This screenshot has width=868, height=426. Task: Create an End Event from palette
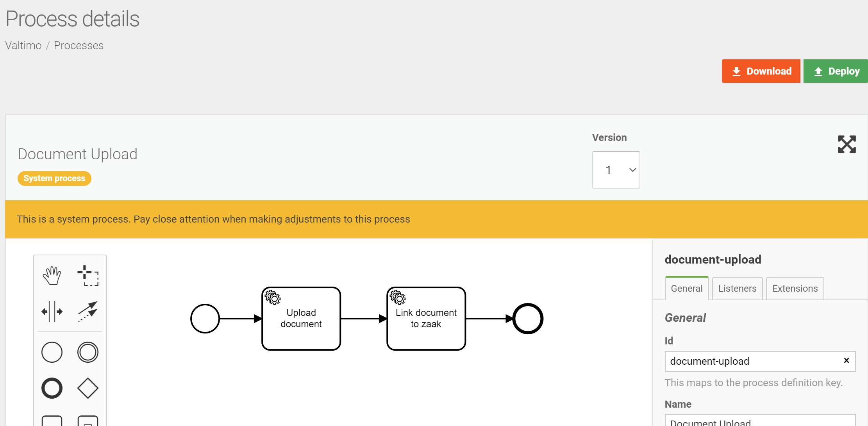52,388
